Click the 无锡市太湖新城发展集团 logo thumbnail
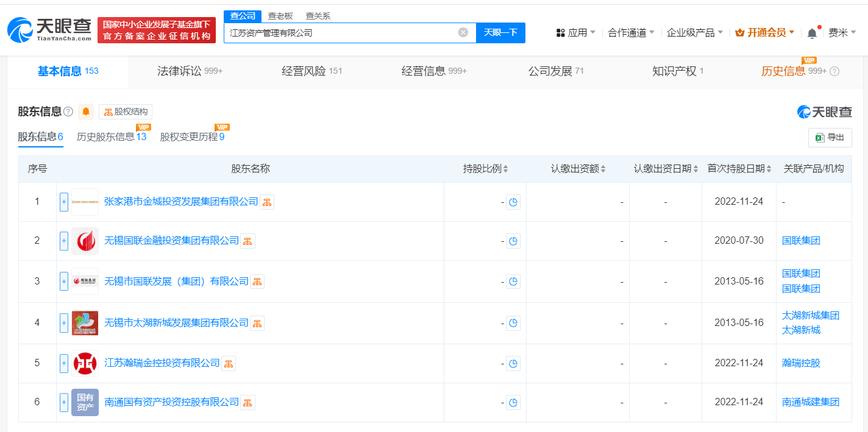Screen dimensions: 868x432 [85, 323]
